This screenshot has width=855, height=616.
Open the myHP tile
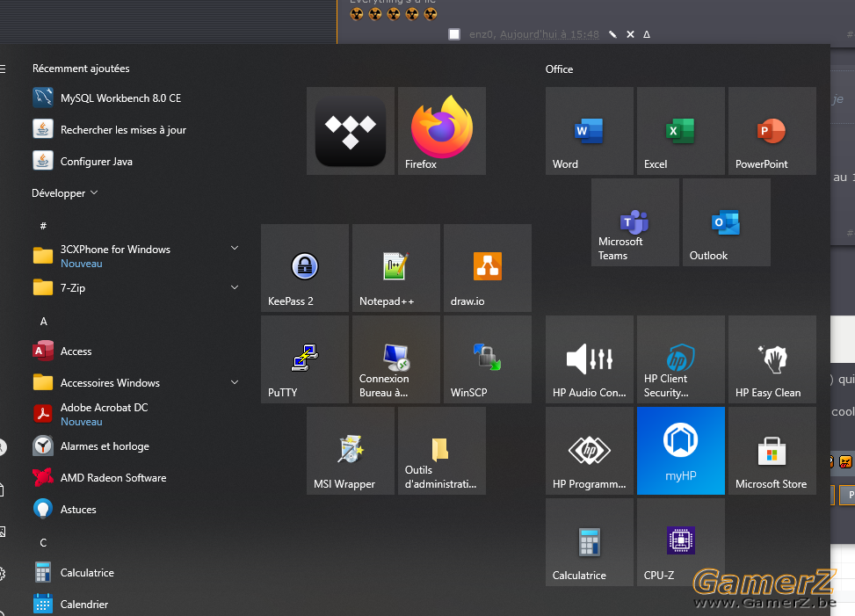680,451
